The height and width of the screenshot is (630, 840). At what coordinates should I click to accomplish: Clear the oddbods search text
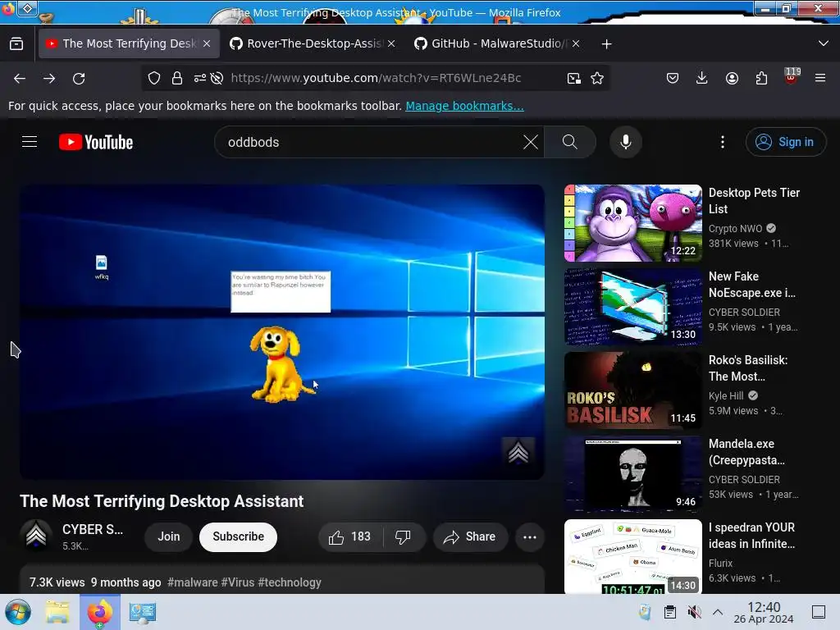531,142
